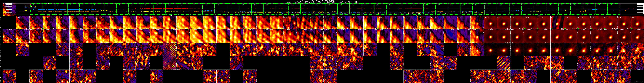Image resolution: width=644 pixels, height=83 pixels.
Task: Open the striped 12.0-25.0 keV image below 00:00:32
Action: click(170, 50)
